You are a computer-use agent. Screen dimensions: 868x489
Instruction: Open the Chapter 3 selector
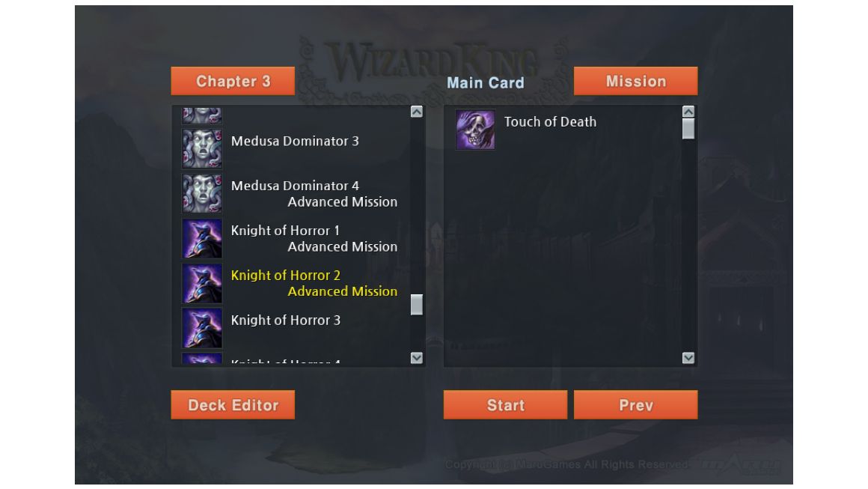(x=233, y=81)
